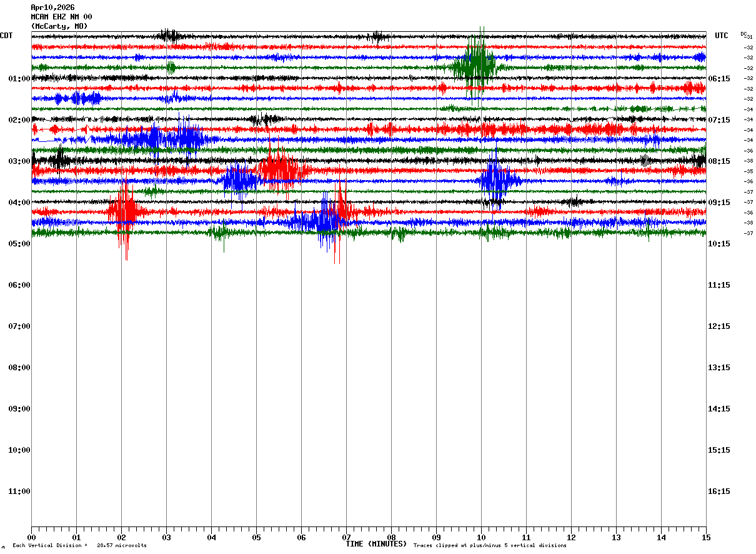Click the Each Vertical Division 28.57 microvolts note
The width and height of the screenshot is (756, 554).
point(79,545)
